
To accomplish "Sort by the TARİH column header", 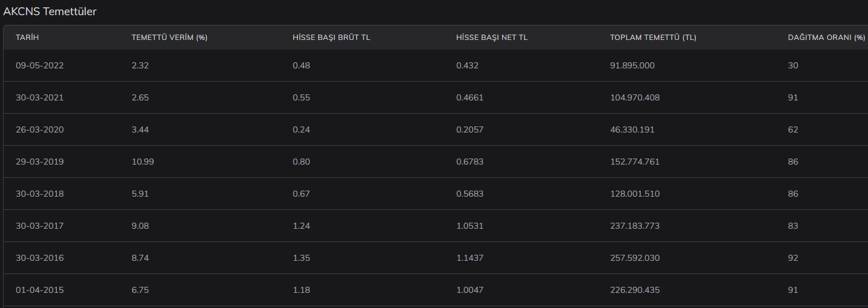I will click(x=27, y=38).
